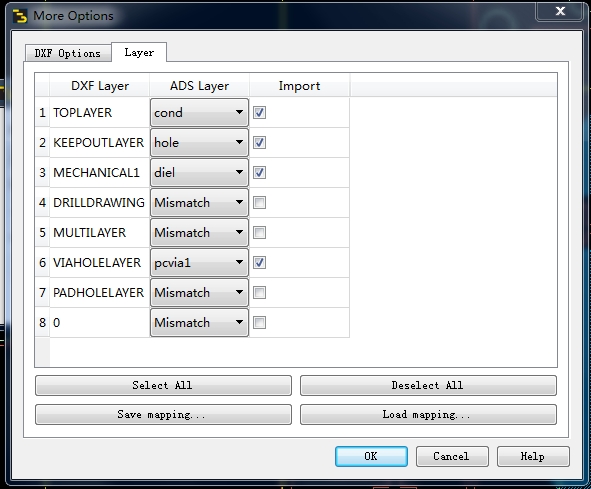The width and height of the screenshot is (591, 489).
Task: Switch to the DXF Options tab
Action: [x=68, y=53]
